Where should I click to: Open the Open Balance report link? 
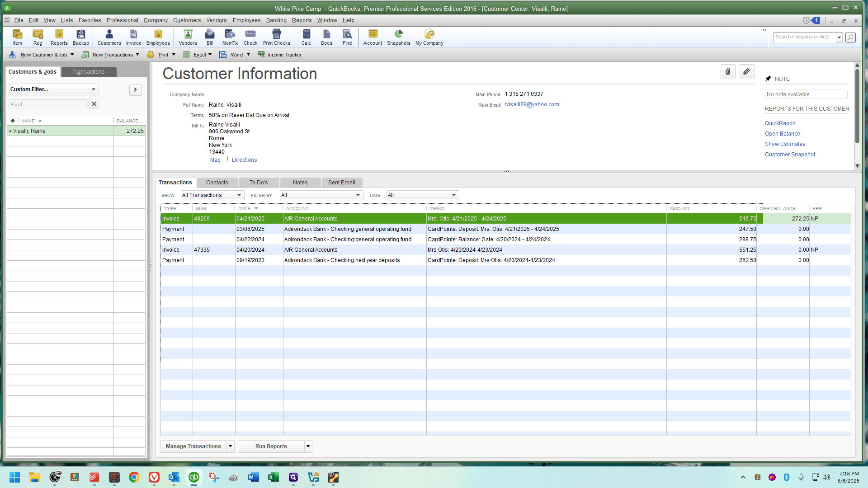[x=783, y=134]
